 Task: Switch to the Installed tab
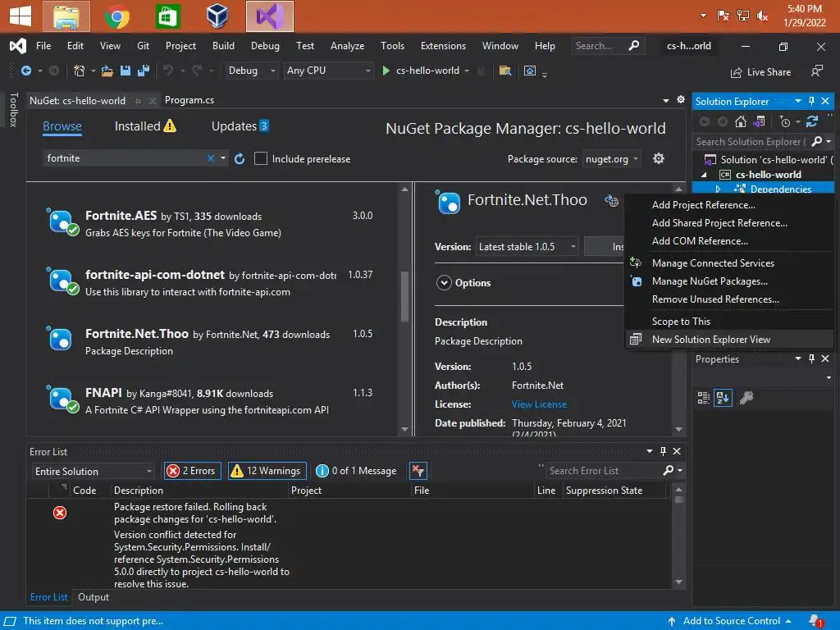pyautogui.click(x=144, y=126)
